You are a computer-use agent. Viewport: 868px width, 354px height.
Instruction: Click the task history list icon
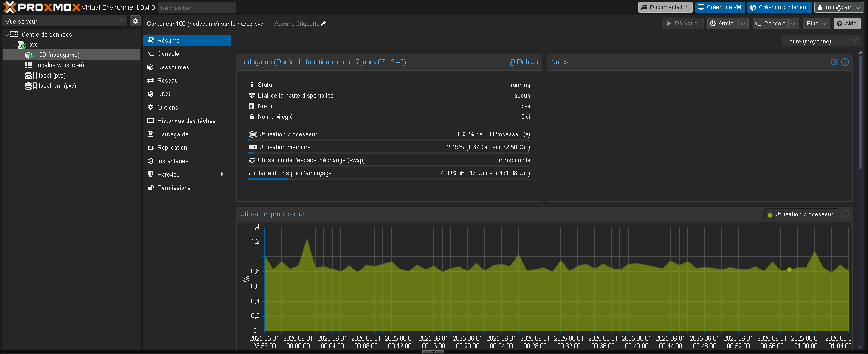tap(151, 121)
